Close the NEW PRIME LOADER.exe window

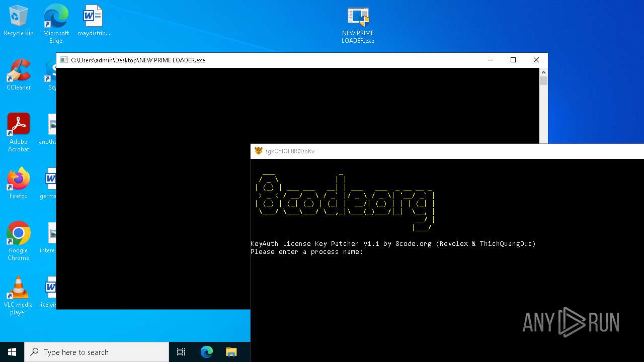[x=536, y=60]
